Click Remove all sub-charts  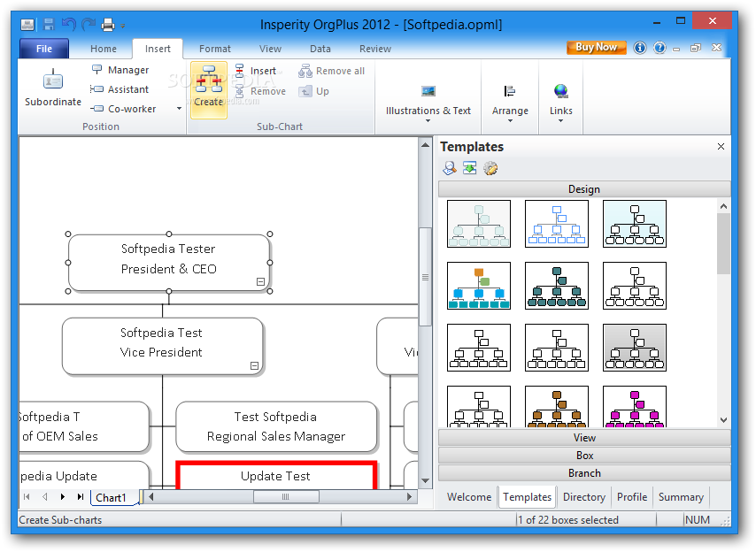(331, 71)
